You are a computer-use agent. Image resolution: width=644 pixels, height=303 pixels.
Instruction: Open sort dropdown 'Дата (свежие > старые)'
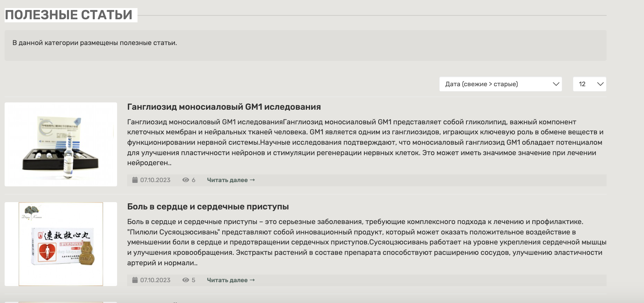[500, 84]
